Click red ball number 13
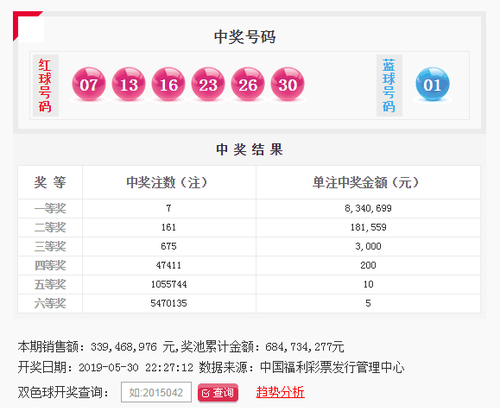500x419 pixels. [128, 84]
